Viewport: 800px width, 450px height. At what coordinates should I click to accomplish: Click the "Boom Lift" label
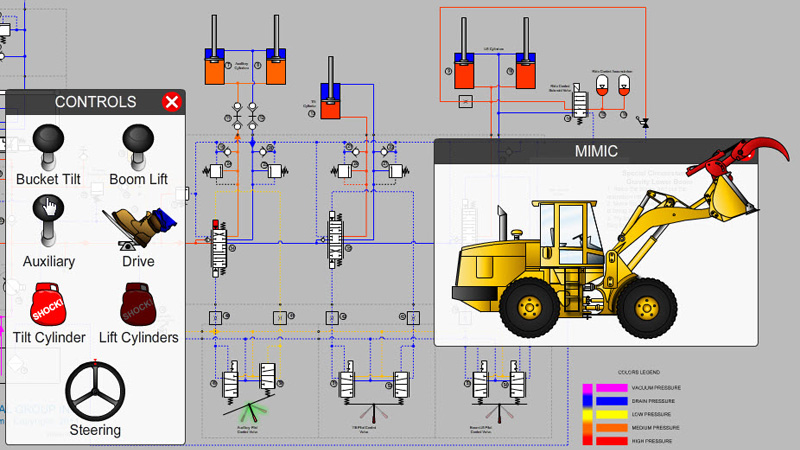(x=138, y=180)
